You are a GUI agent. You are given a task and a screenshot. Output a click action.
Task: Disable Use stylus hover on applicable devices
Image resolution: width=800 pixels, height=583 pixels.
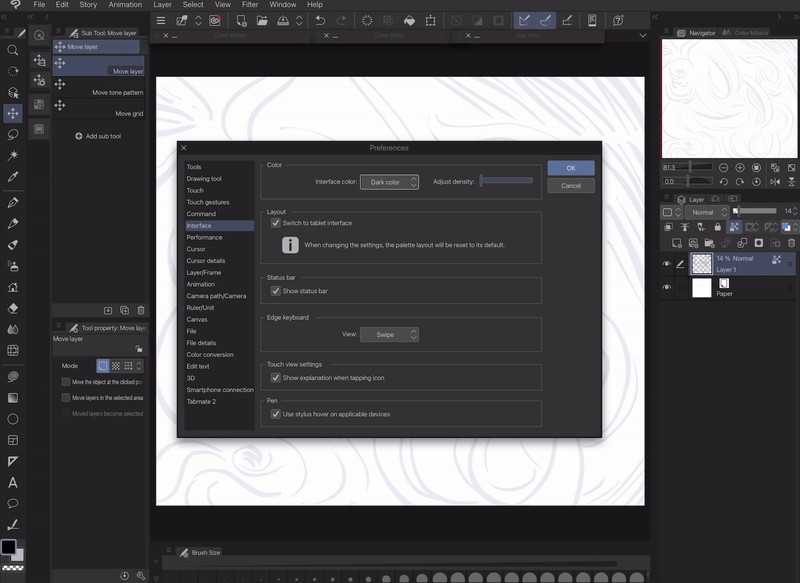[x=276, y=414]
